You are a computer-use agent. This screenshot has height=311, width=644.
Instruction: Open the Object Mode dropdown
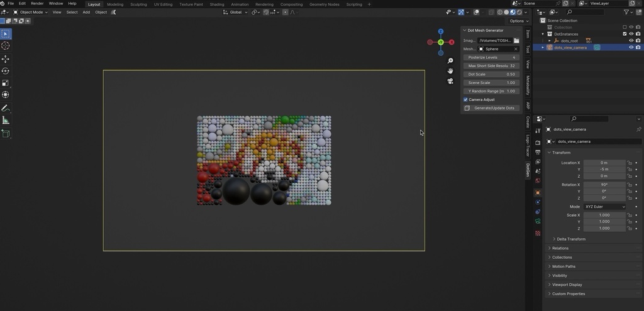(x=30, y=13)
